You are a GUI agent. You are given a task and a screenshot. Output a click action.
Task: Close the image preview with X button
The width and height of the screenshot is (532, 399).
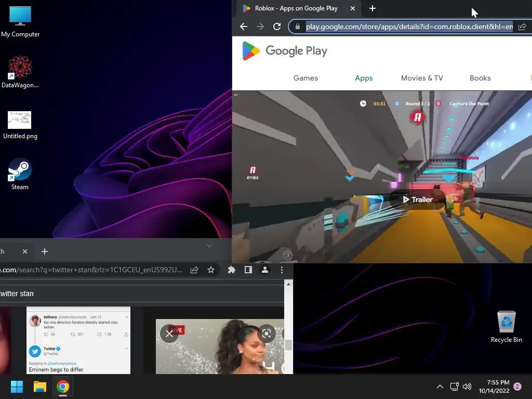pos(169,334)
